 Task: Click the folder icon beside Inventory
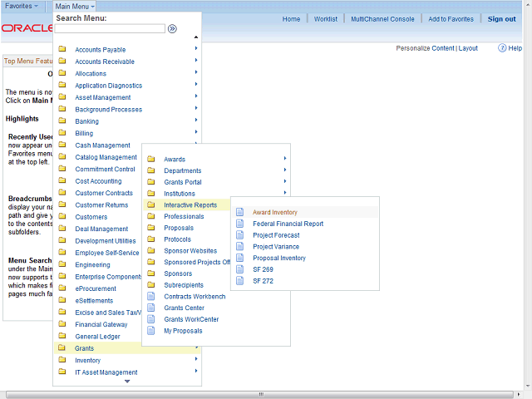pyautogui.click(x=62, y=360)
